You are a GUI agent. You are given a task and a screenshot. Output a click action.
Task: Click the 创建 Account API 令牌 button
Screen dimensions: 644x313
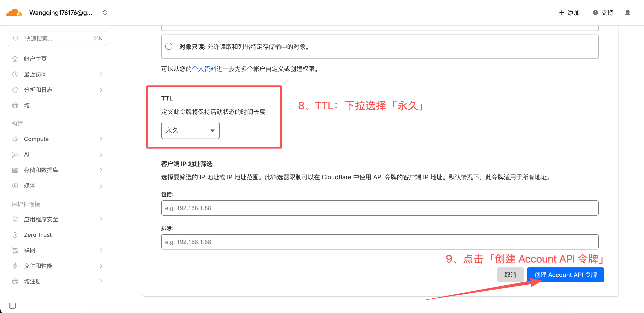[x=565, y=274]
